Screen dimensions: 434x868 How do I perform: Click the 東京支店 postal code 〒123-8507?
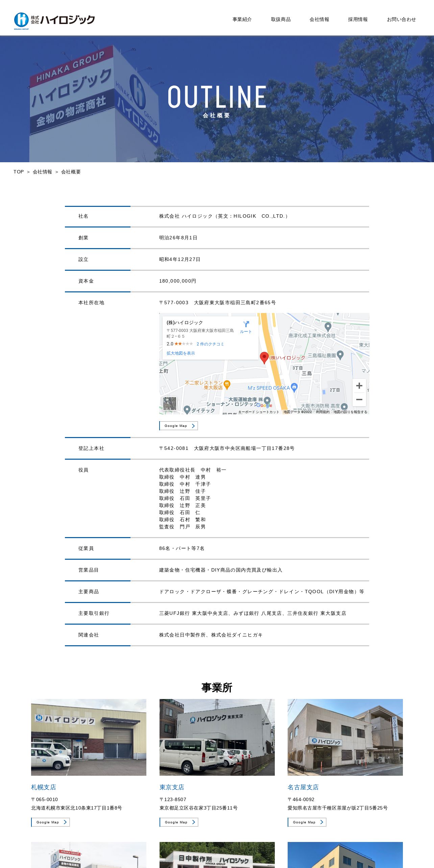coord(173,799)
